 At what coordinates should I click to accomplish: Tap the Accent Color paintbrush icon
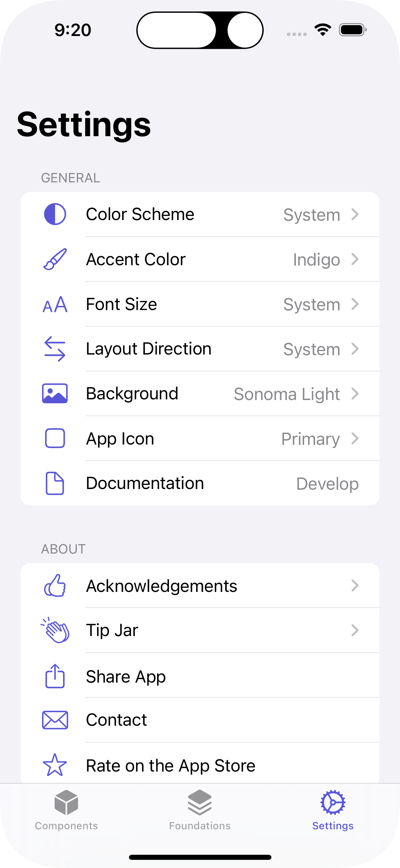(x=55, y=259)
